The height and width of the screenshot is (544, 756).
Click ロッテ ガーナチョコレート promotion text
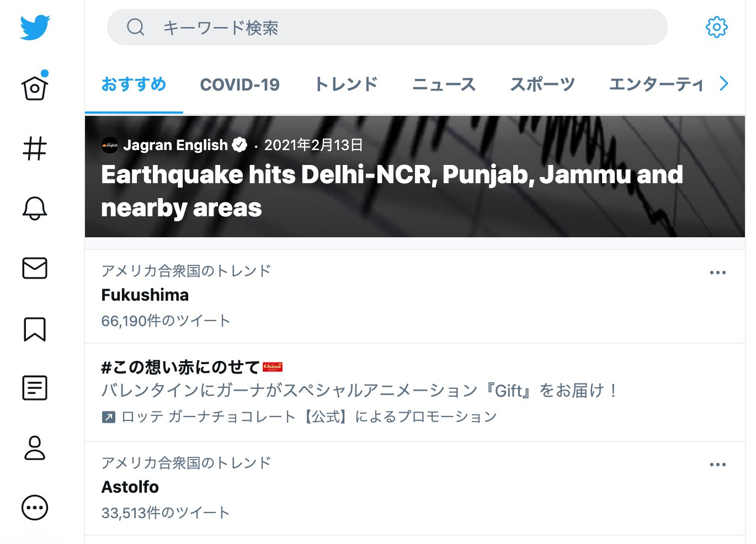pos(309,417)
